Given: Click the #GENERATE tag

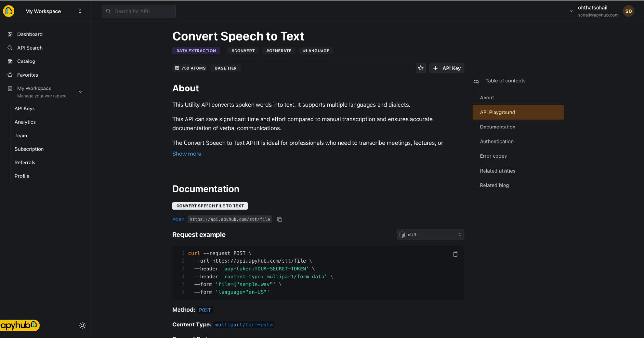Looking at the screenshot, I should tap(279, 51).
